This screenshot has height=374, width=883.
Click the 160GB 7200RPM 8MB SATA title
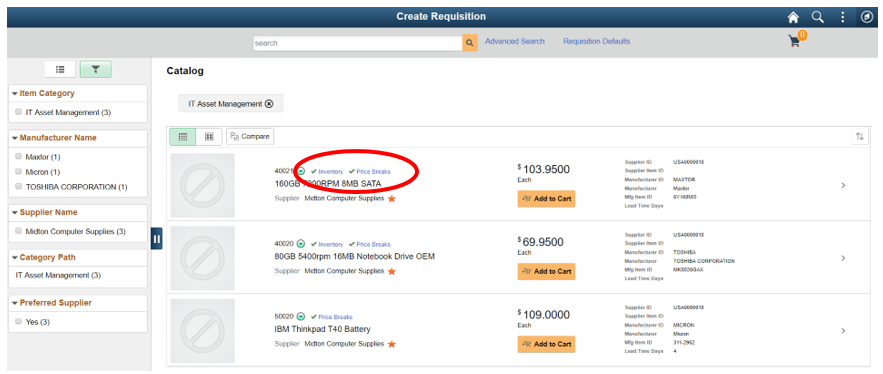(x=328, y=184)
